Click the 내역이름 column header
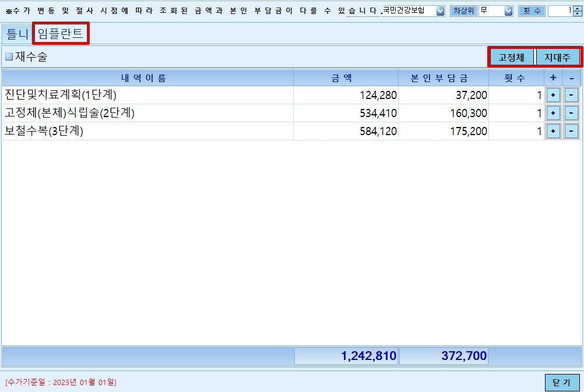This screenshot has height=392, width=584. pos(148,78)
